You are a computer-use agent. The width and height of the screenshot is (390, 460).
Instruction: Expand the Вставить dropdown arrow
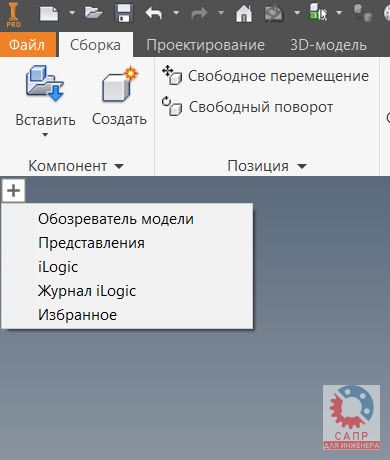pyautogui.click(x=45, y=135)
